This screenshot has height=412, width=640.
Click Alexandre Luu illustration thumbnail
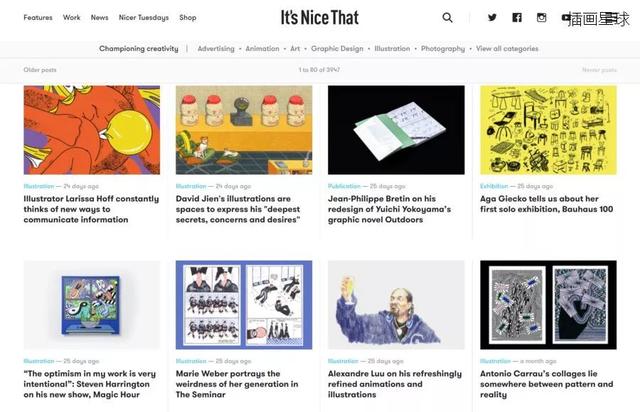pyautogui.click(x=396, y=305)
